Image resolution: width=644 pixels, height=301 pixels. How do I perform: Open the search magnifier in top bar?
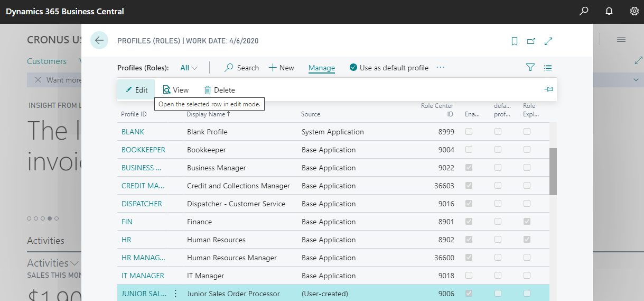pos(584,11)
